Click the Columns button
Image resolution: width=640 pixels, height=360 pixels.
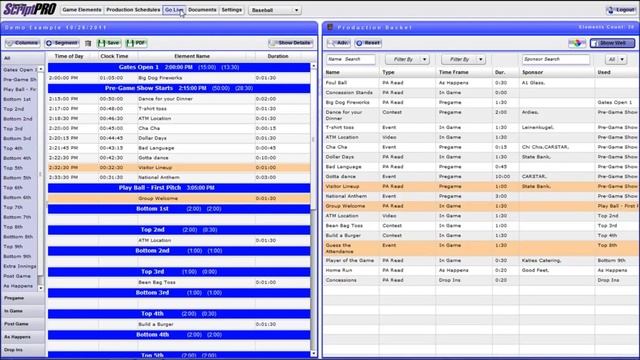22,43
